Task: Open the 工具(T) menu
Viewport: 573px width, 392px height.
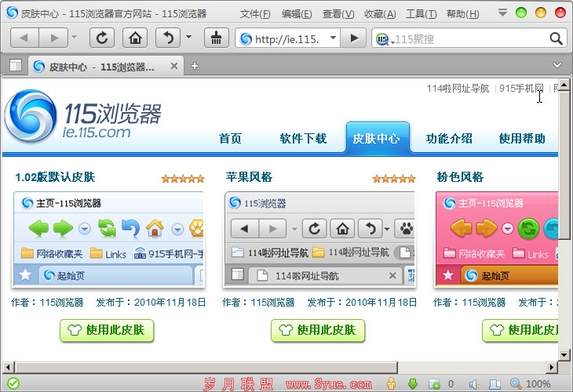Action: (422, 14)
